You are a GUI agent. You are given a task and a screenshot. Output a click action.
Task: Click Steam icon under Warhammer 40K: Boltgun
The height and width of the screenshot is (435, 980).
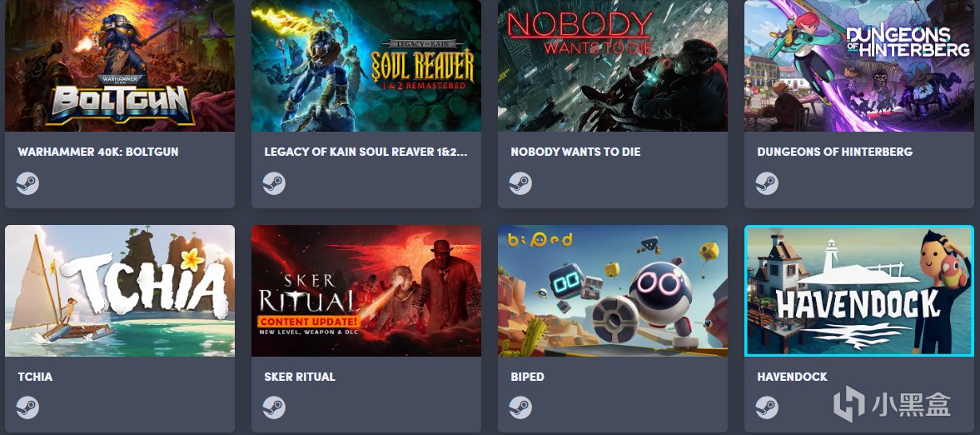(x=27, y=183)
